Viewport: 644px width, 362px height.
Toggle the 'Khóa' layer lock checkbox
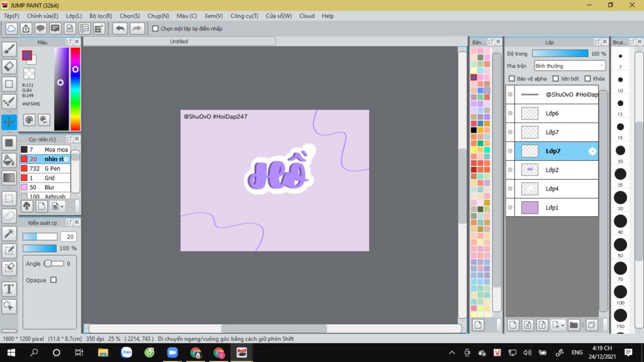point(588,79)
